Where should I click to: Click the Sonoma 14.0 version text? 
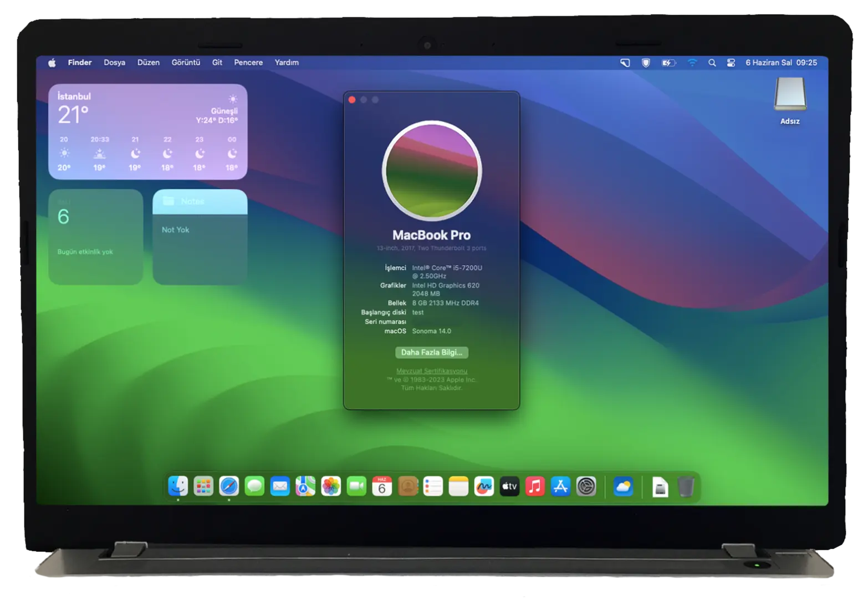point(432,331)
